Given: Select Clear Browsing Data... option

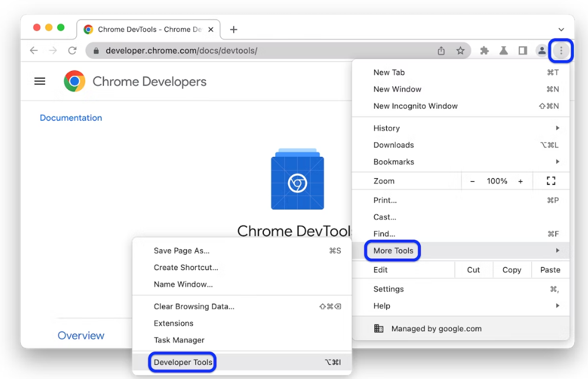Looking at the screenshot, I should 242,307.
